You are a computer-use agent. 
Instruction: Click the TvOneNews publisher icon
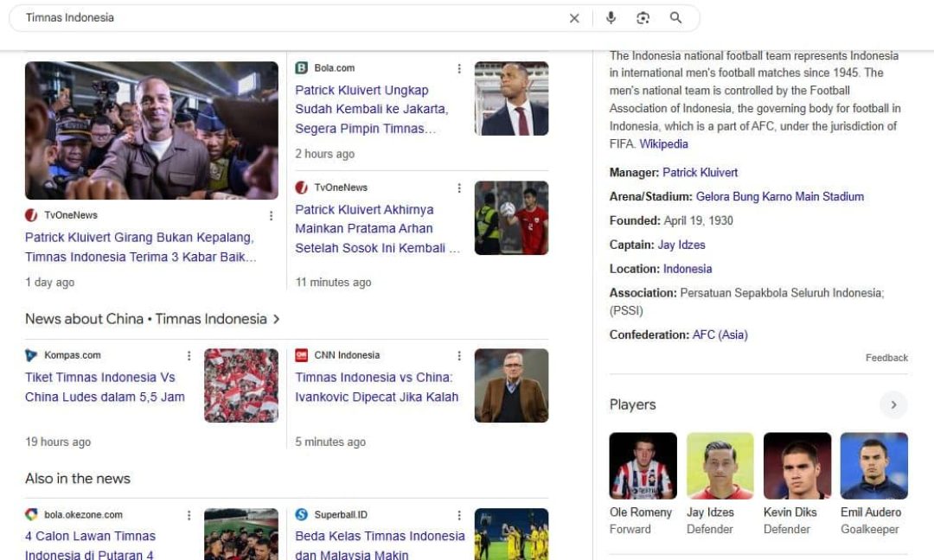(x=301, y=187)
